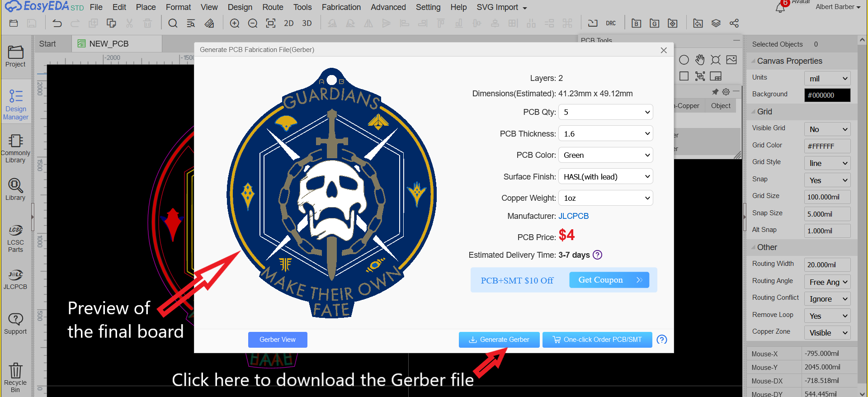
Task: Open the Commonly Library sidebar panel
Action: (15, 149)
